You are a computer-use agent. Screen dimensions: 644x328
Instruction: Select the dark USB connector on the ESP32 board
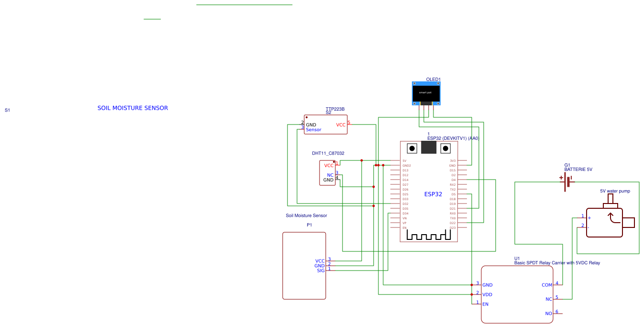click(429, 147)
